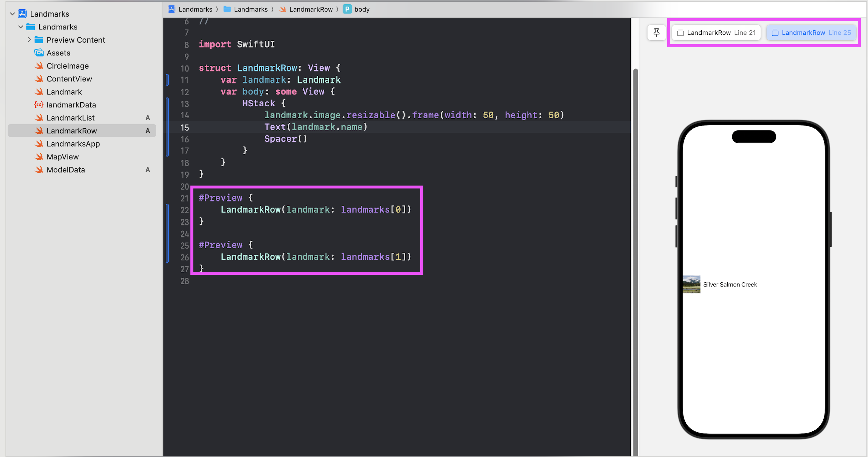Viewport: 868px width, 457px height.
Task: Collapse the Landmarks group folder
Action: tap(21, 27)
